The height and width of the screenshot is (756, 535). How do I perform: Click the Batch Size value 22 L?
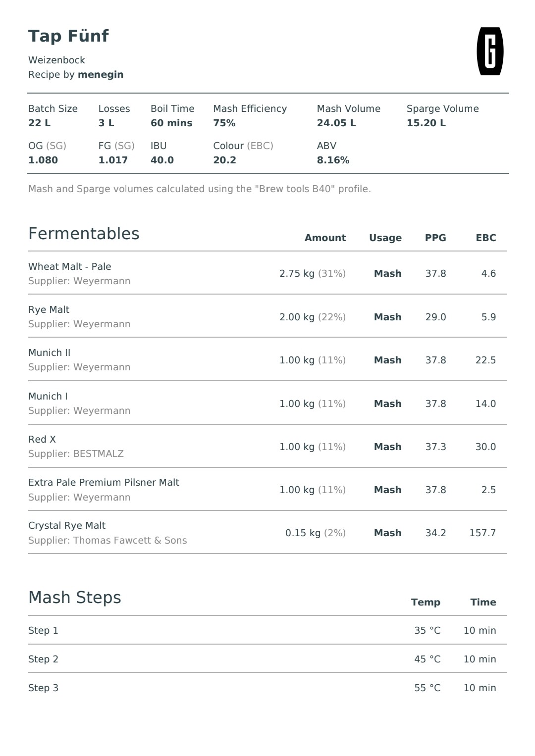pyautogui.click(x=40, y=123)
